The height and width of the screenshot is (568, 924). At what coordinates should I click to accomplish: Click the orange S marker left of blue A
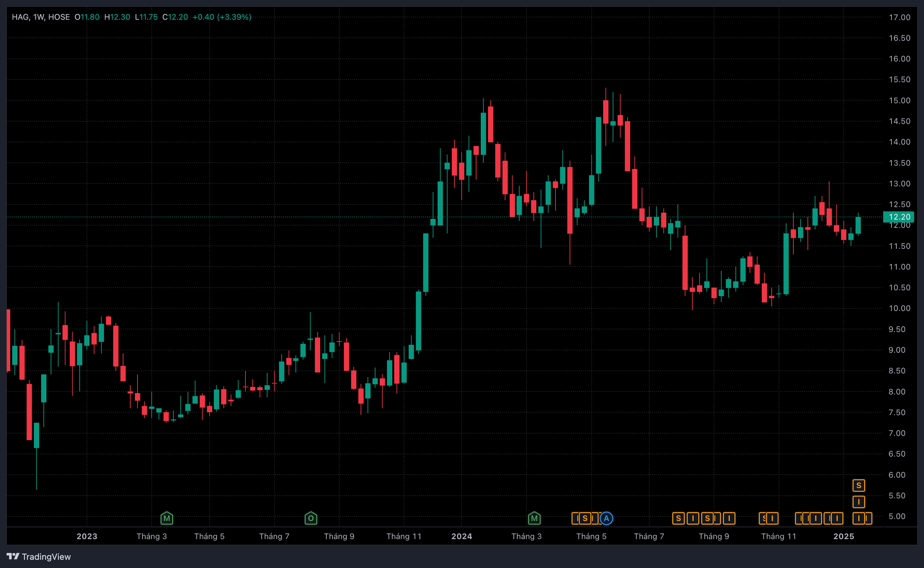585,519
